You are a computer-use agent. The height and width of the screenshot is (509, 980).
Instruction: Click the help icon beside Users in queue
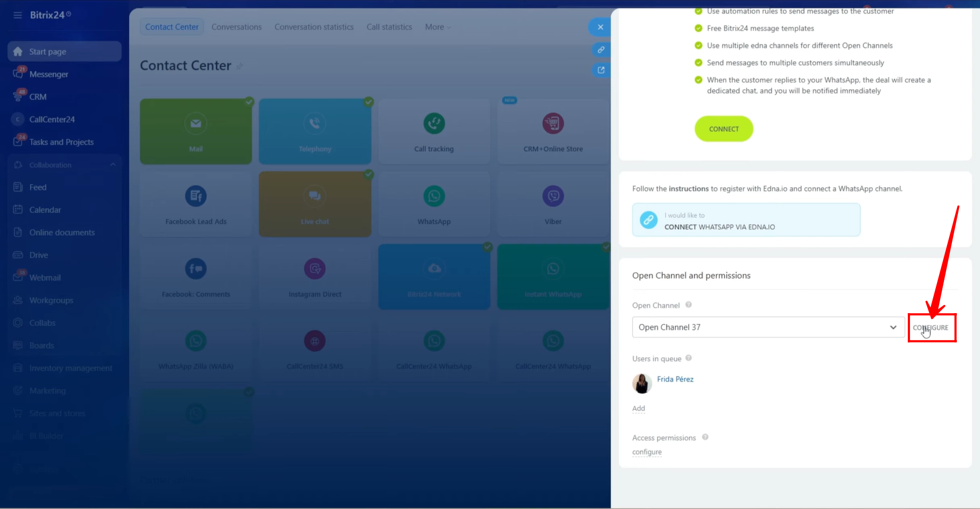coord(688,358)
